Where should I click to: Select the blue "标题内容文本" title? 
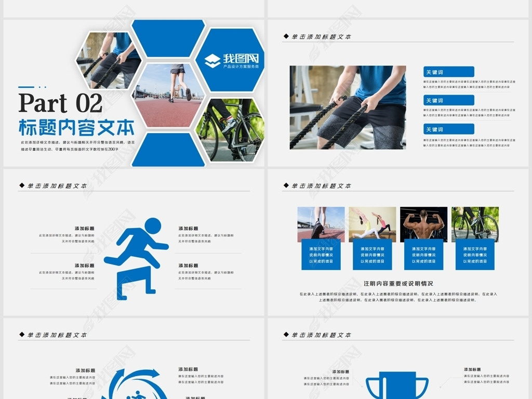77,128
